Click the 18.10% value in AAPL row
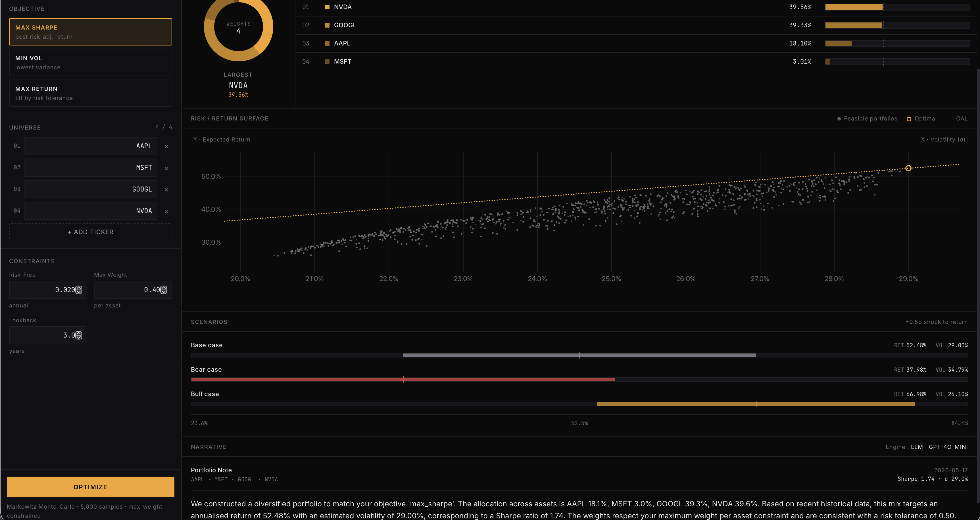The width and height of the screenshot is (980, 520). coord(800,43)
